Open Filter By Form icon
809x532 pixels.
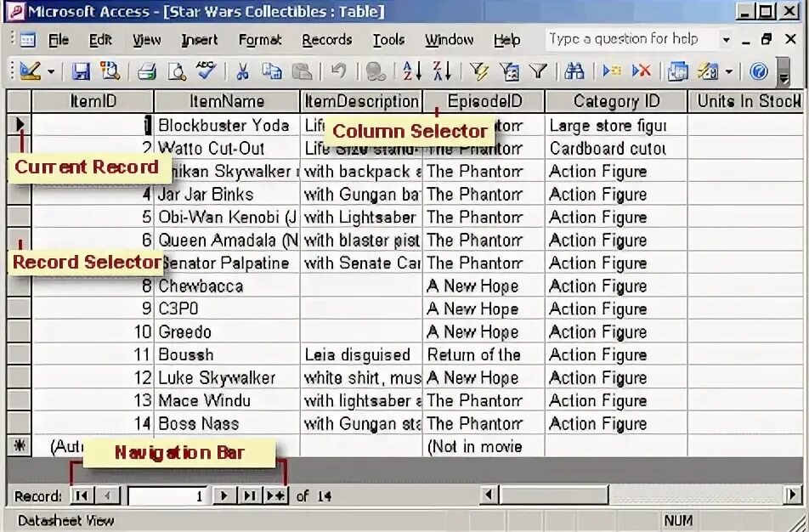coord(509,71)
